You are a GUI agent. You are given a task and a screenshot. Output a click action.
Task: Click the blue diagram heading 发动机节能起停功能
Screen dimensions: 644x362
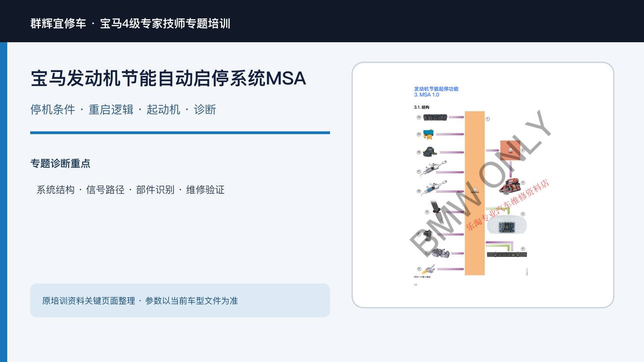[x=436, y=89]
